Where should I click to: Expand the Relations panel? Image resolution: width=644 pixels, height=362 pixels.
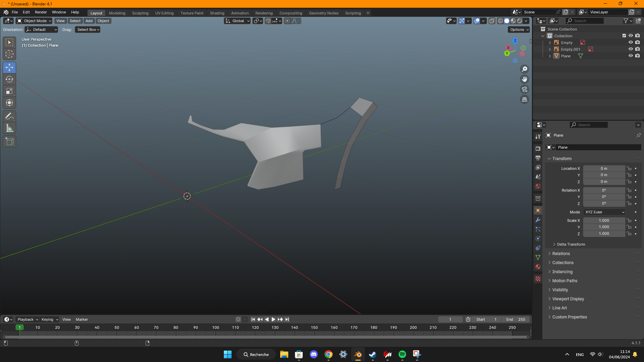[561, 254]
